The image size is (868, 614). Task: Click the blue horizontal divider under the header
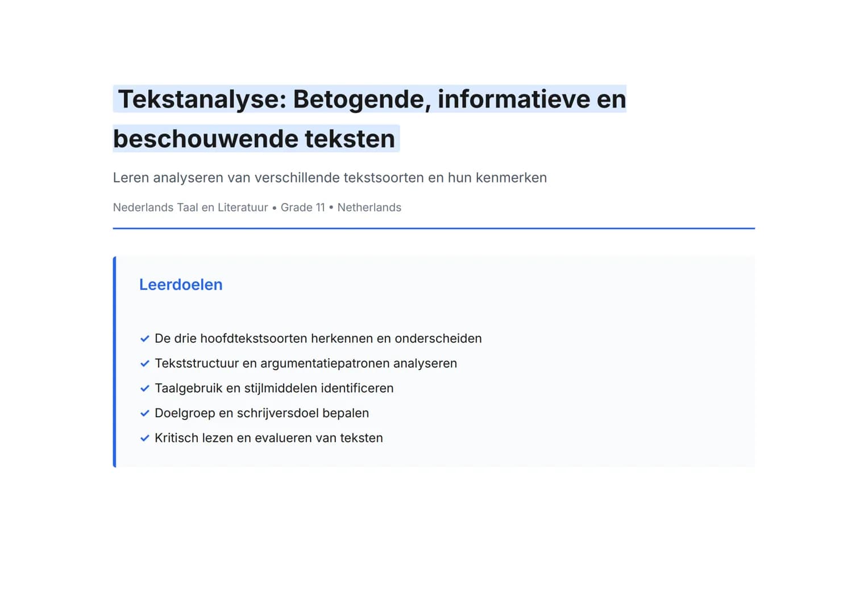[x=433, y=229]
